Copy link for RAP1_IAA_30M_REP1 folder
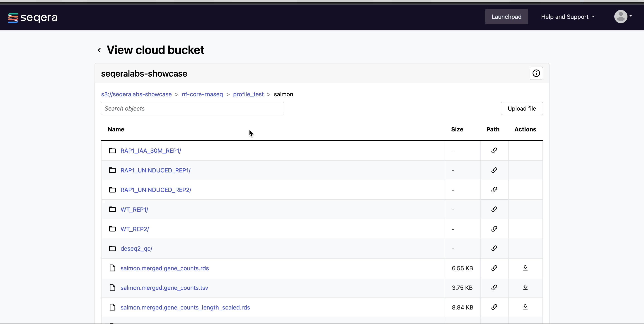The height and width of the screenshot is (324, 644). tap(494, 150)
